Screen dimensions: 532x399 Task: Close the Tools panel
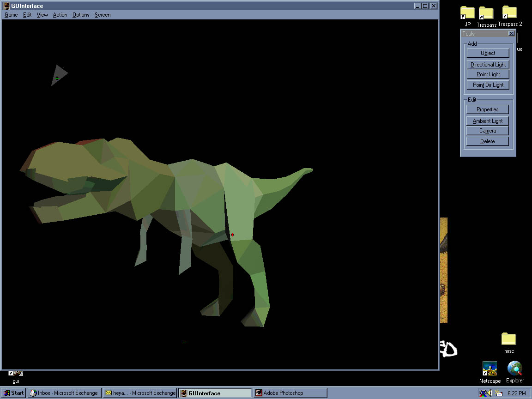[511, 33]
